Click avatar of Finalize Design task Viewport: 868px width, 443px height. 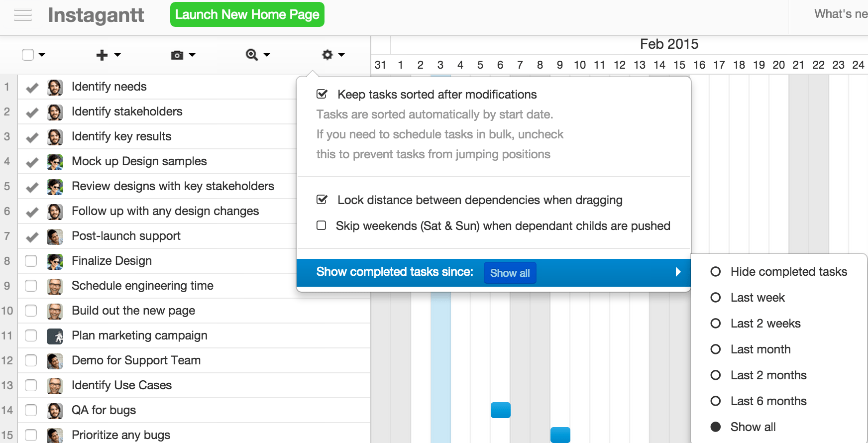[55, 261]
